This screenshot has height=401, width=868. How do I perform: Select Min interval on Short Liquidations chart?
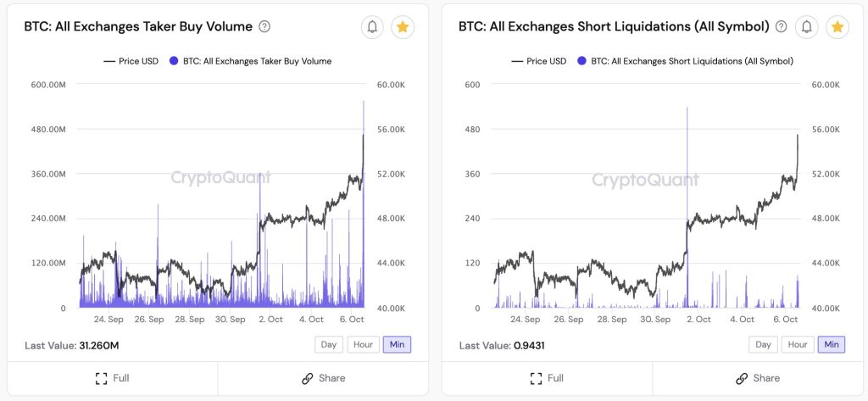tap(831, 344)
